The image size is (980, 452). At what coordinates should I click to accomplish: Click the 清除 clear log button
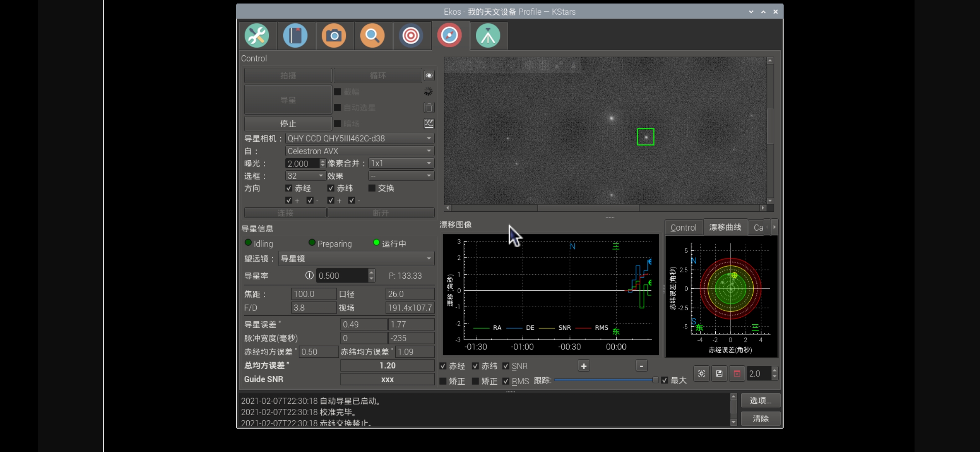[761, 419]
